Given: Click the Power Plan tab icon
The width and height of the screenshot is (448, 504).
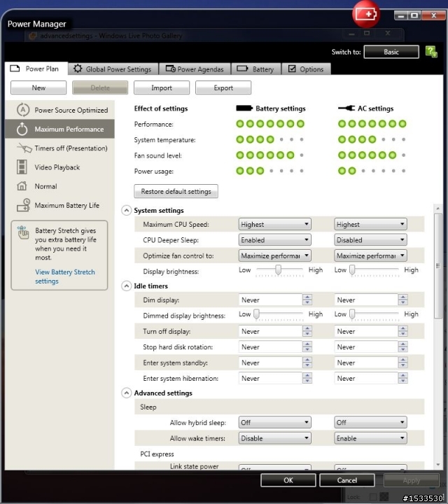Looking at the screenshot, I should pos(15,69).
